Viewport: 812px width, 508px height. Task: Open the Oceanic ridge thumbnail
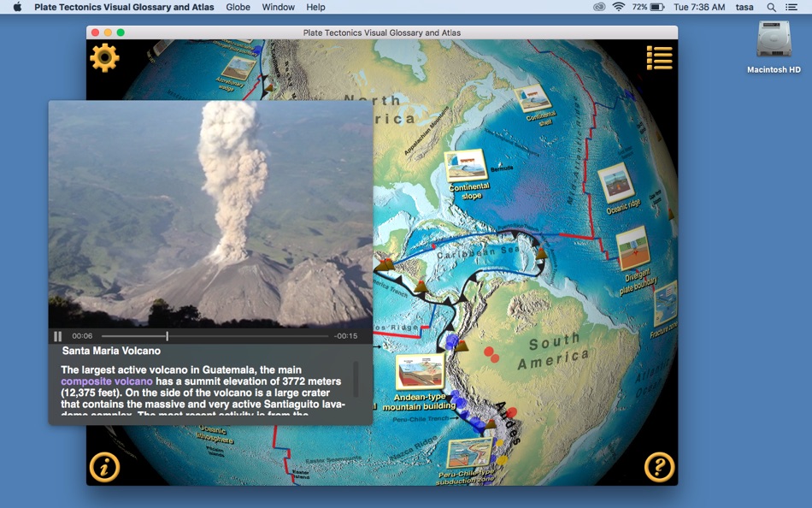click(616, 182)
